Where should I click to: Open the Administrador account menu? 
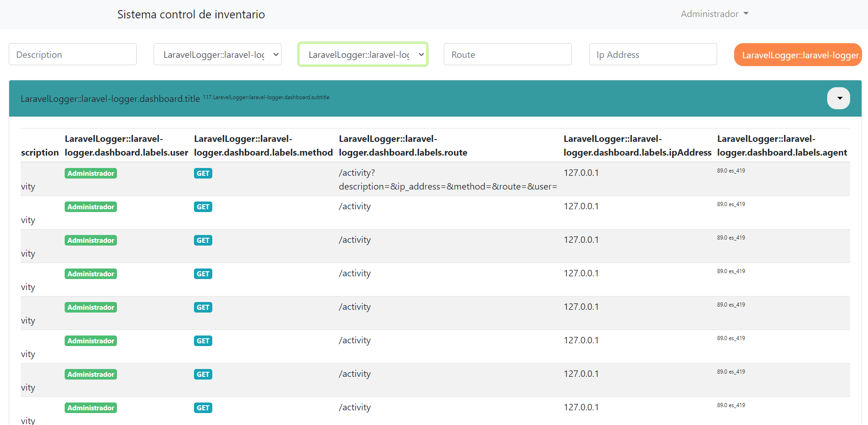710,14
